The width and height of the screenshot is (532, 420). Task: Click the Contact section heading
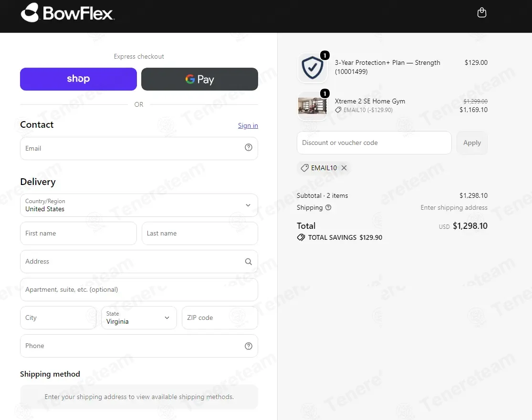[x=37, y=125]
